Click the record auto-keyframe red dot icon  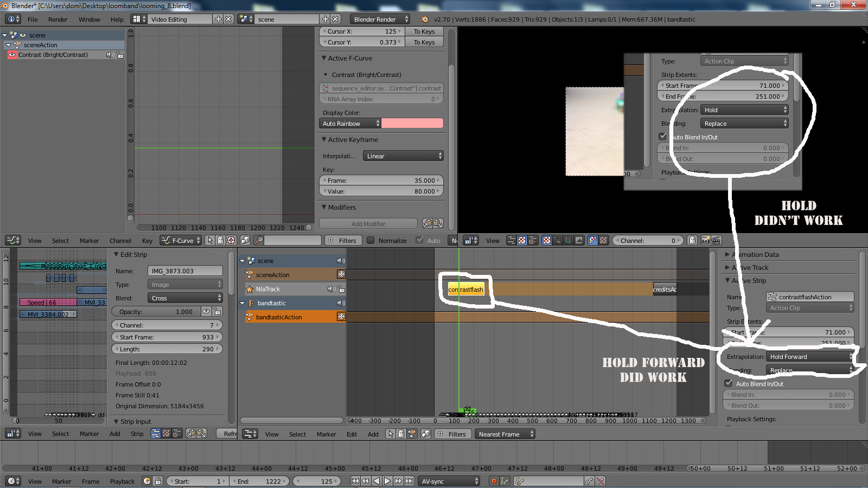494,481
